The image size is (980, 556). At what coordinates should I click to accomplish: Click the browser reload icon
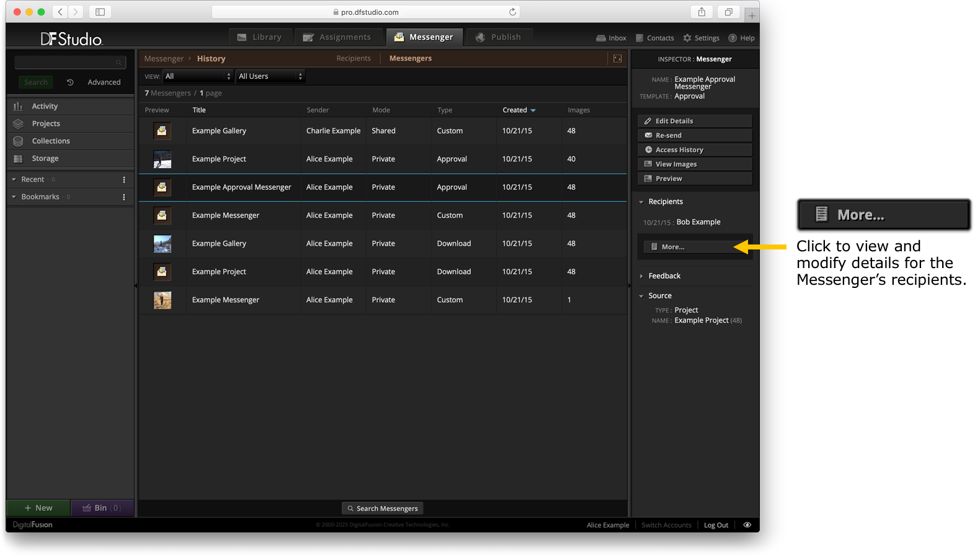[512, 12]
